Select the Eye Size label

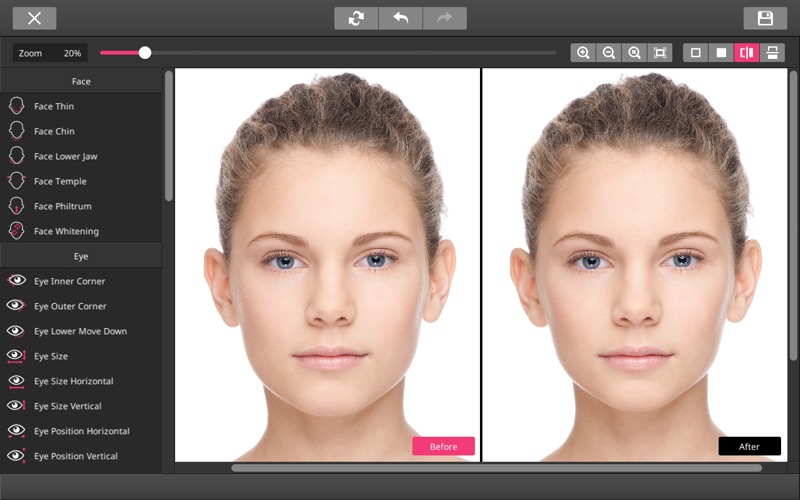[51, 356]
